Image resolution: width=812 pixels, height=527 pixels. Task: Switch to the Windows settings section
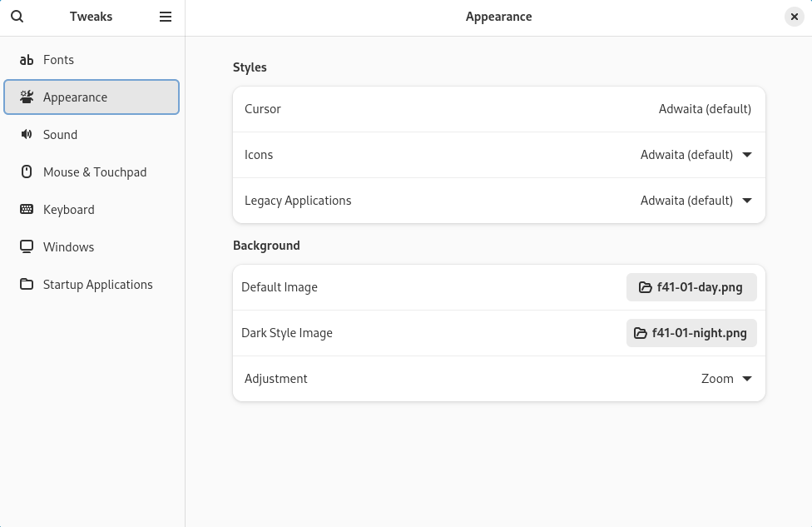pos(68,247)
